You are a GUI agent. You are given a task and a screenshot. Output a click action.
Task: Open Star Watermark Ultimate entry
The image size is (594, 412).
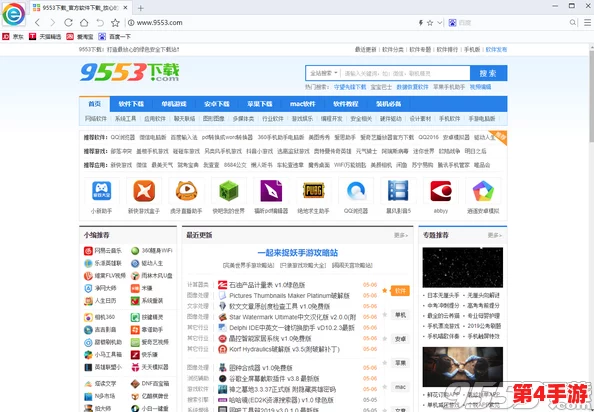click(292, 317)
